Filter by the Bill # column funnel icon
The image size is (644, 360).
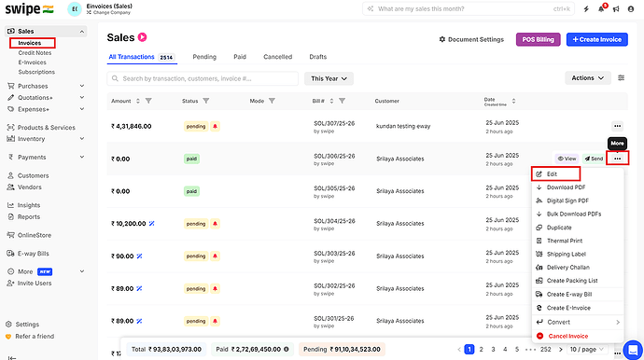click(343, 101)
